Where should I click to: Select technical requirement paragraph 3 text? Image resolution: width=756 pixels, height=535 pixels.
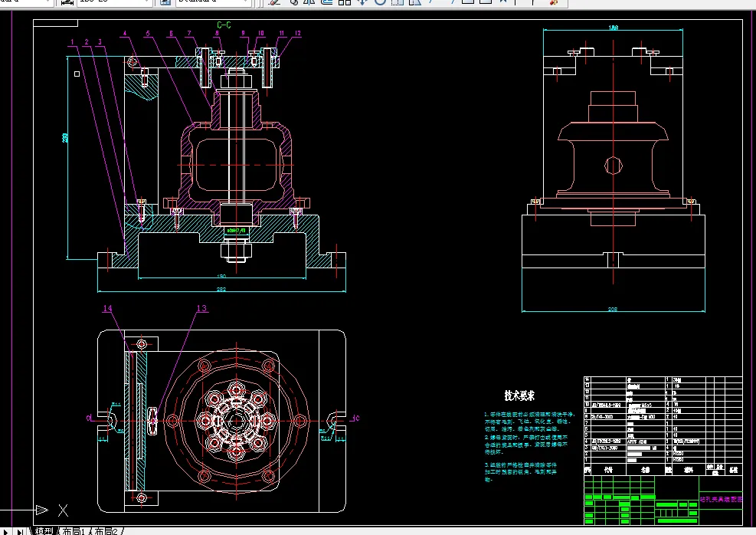click(521, 472)
